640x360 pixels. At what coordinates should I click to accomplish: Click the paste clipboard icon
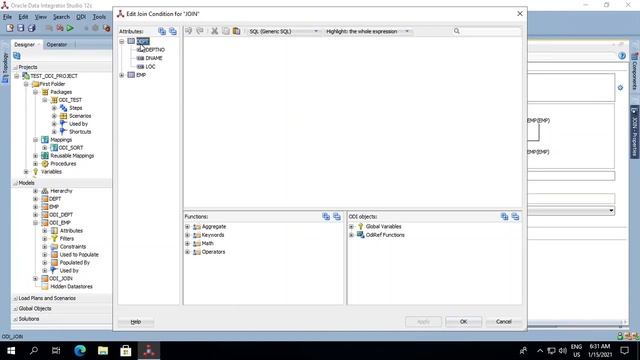tap(236, 31)
